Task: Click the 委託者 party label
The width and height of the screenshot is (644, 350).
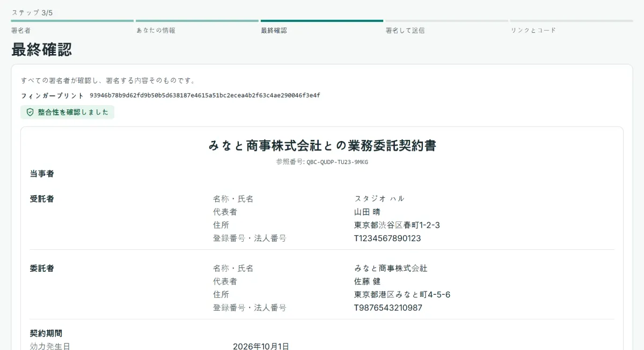Action: (x=42, y=269)
